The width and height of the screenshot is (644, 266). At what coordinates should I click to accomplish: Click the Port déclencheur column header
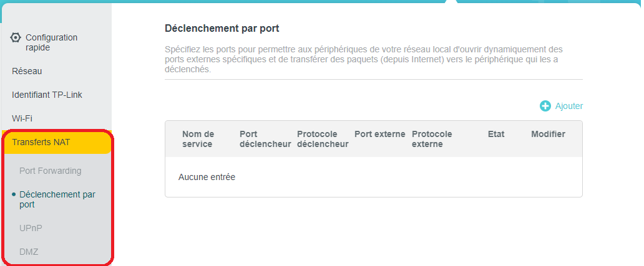(x=265, y=139)
